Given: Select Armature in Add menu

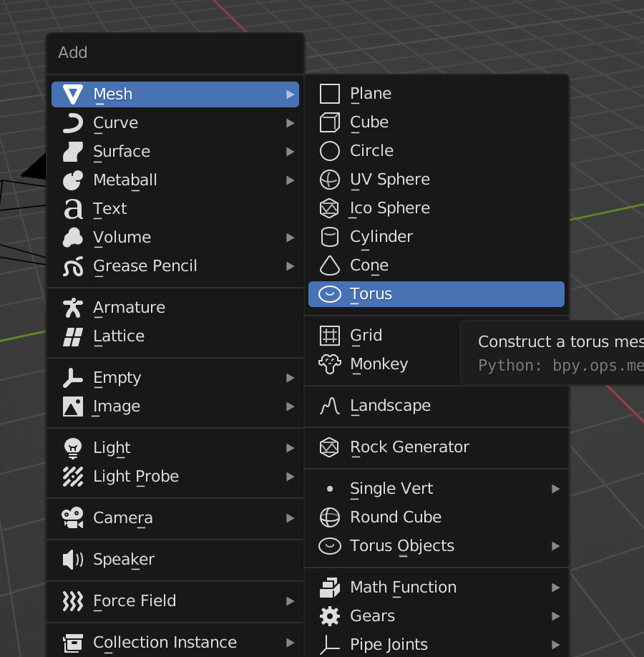Looking at the screenshot, I should tap(175, 308).
